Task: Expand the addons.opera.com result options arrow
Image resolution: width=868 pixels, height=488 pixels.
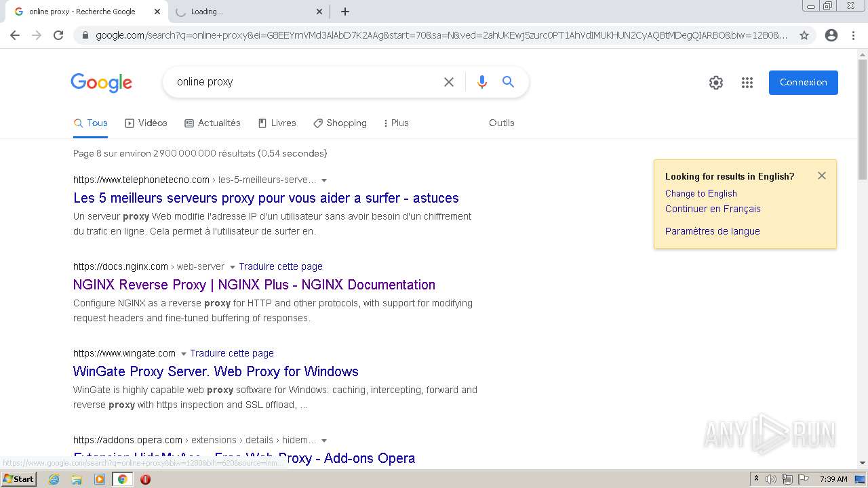Action: 324,441
